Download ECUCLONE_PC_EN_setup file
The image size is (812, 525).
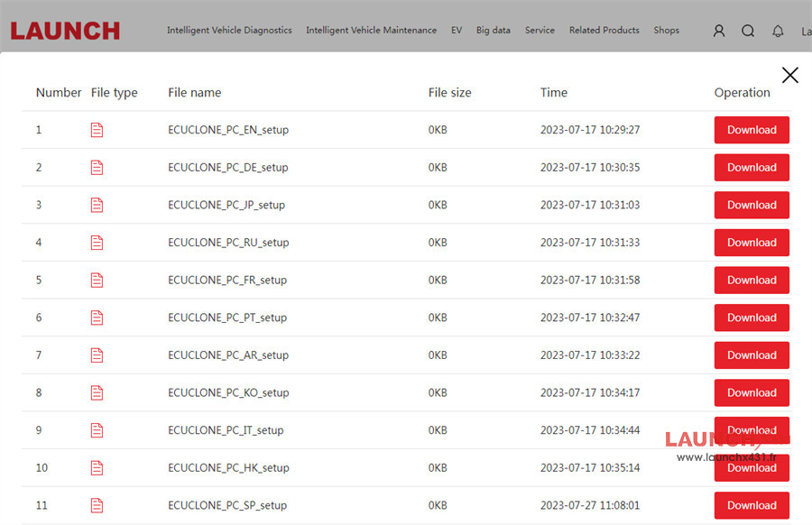752,130
